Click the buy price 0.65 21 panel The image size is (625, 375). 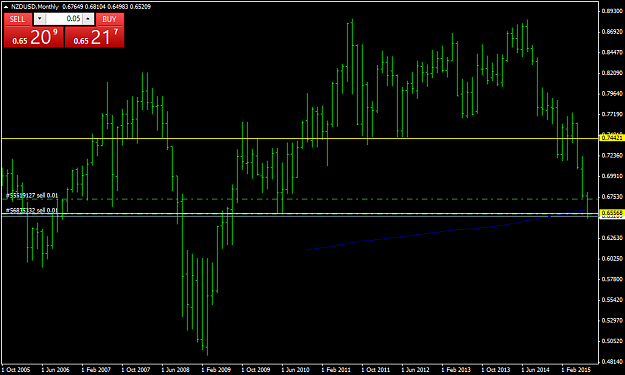point(94,37)
